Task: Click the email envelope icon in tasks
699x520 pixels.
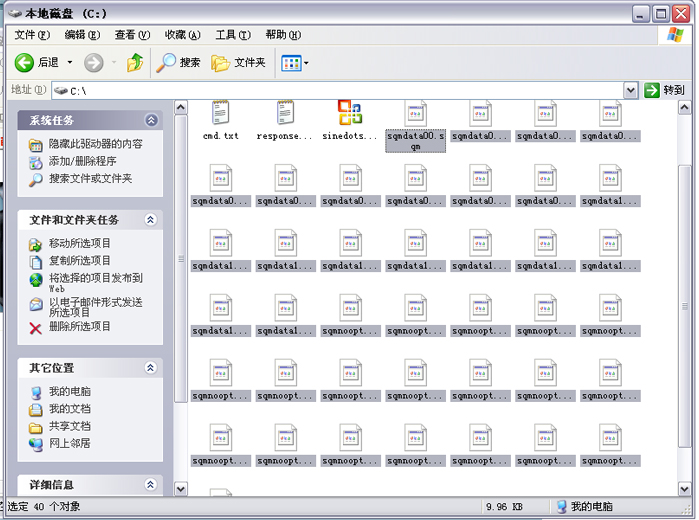Action: coord(36,305)
